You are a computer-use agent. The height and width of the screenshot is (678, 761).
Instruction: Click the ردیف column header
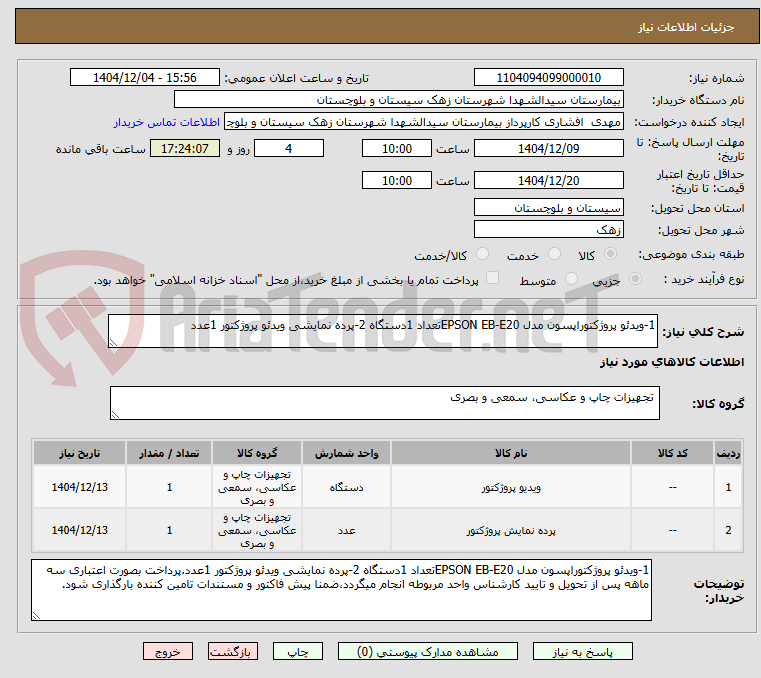click(728, 453)
